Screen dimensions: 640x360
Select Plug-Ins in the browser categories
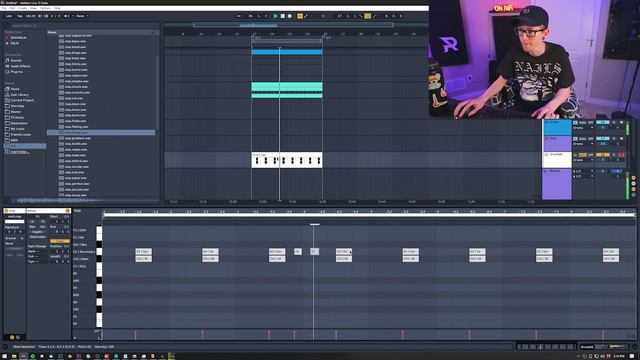click(x=17, y=72)
